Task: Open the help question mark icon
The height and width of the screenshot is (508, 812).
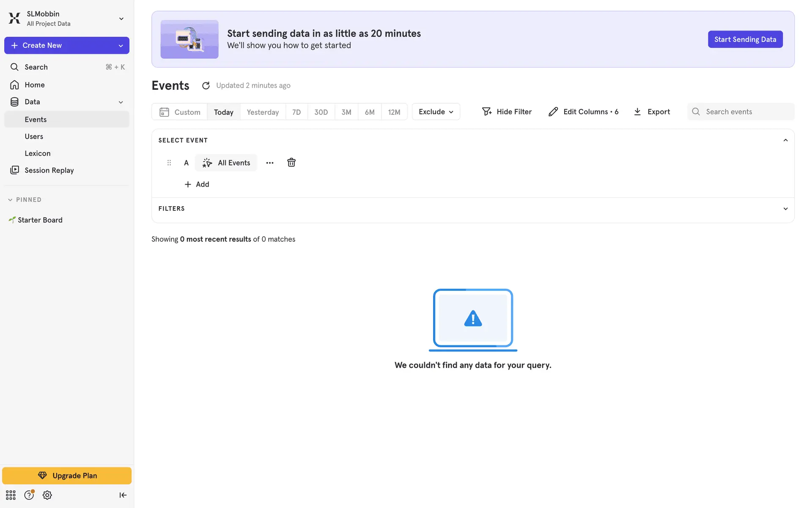Action: click(29, 495)
